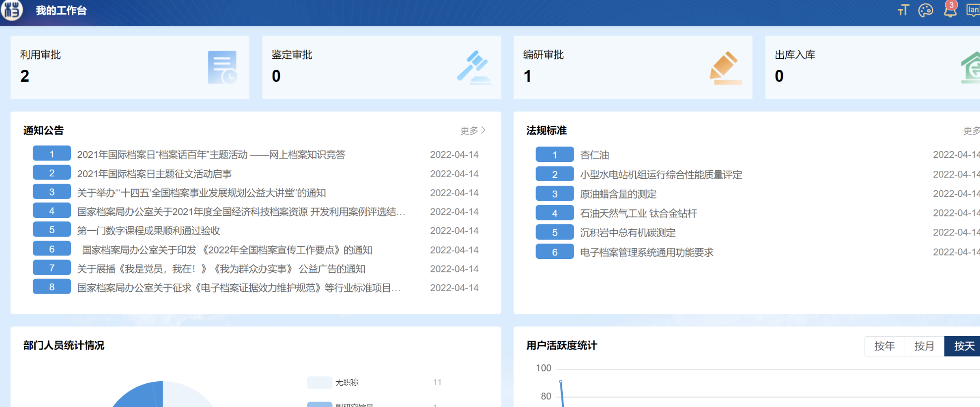Open notice 2022年全国档案宣传工作要点
980x407 pixels.
(x=227, y=250)
